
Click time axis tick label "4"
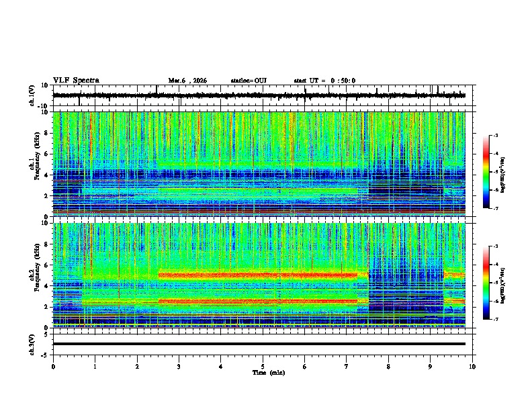[221, 367]
